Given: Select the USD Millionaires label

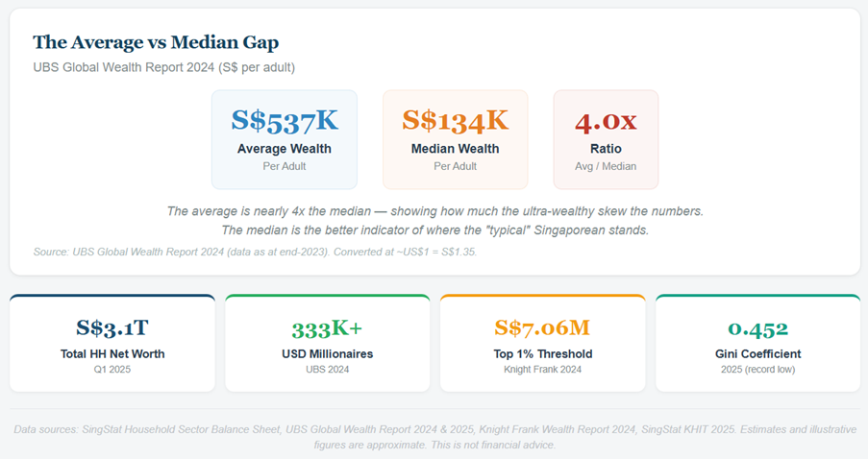Looking at the screenshot, I should click(x=327, y=354).
